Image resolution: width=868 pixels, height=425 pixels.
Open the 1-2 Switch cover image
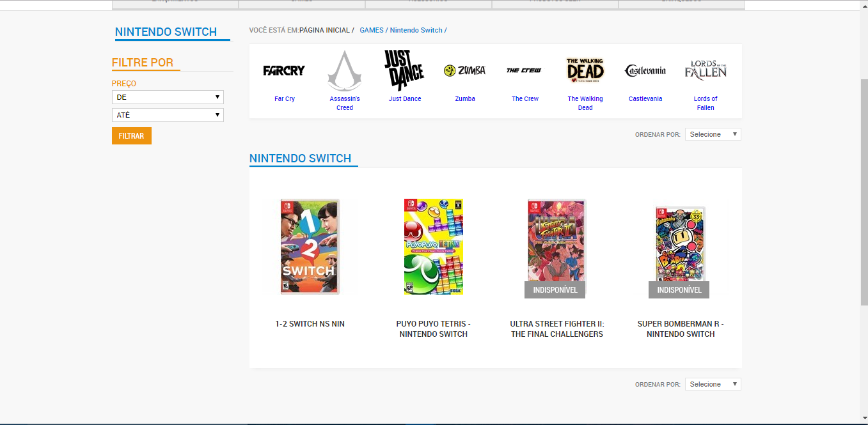(x=310, y=247)
